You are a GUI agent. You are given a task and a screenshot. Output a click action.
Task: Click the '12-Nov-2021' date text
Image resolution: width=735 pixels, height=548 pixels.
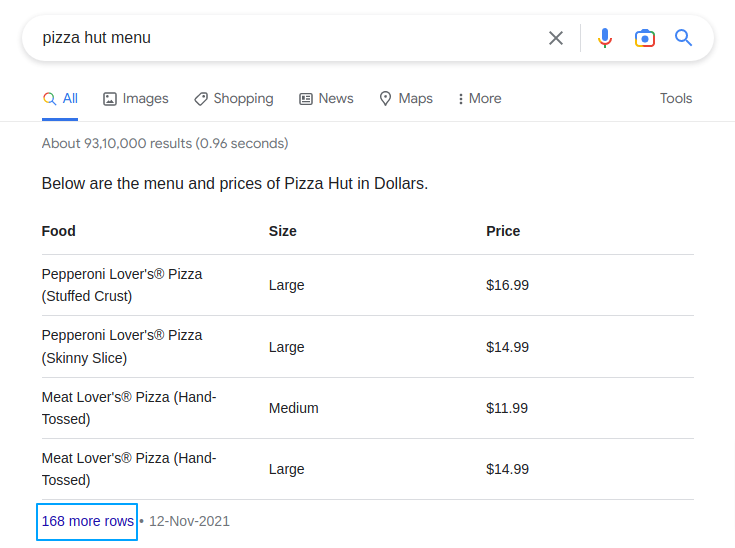pos(189,521)
